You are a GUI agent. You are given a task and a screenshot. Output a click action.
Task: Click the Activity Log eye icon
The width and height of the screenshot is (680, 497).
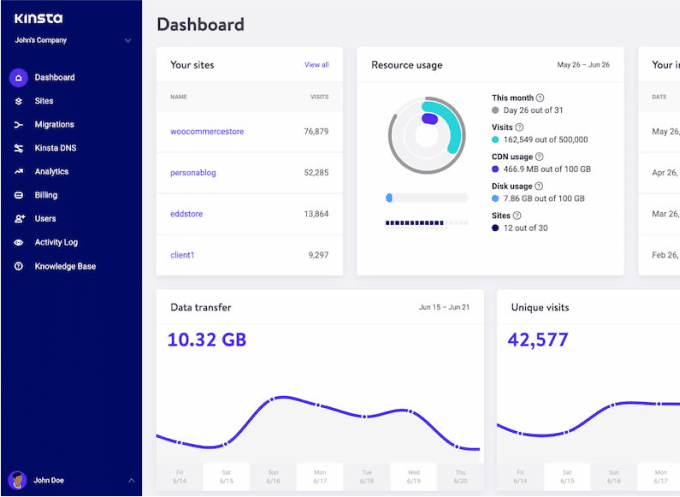point(18,243)
